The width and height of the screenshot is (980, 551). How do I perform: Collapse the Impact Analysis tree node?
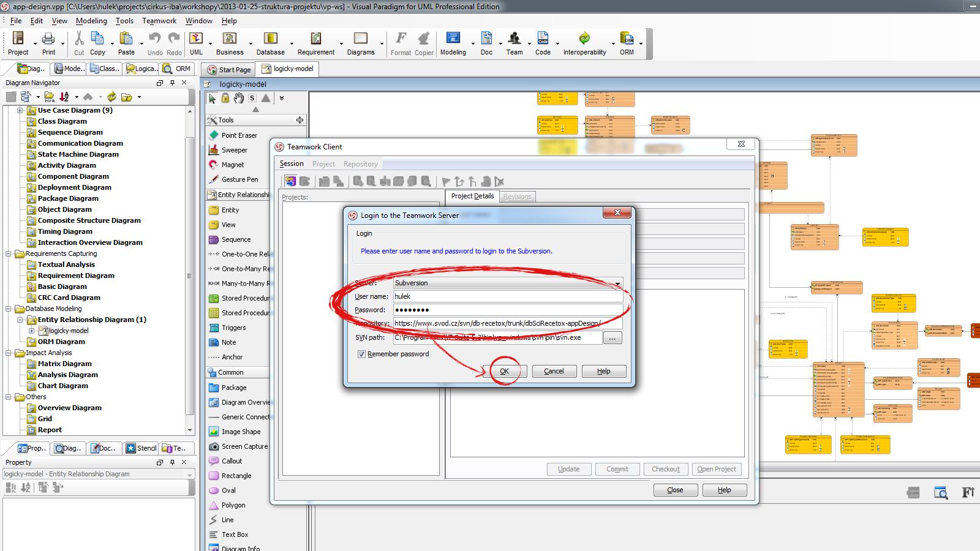point(9,353)
